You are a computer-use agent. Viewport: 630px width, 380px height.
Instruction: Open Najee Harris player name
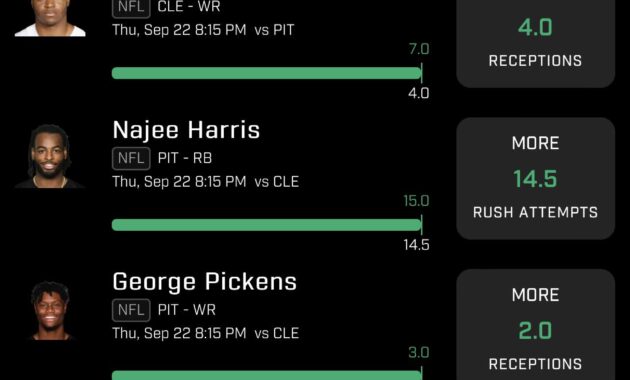(x=186, y=130)
